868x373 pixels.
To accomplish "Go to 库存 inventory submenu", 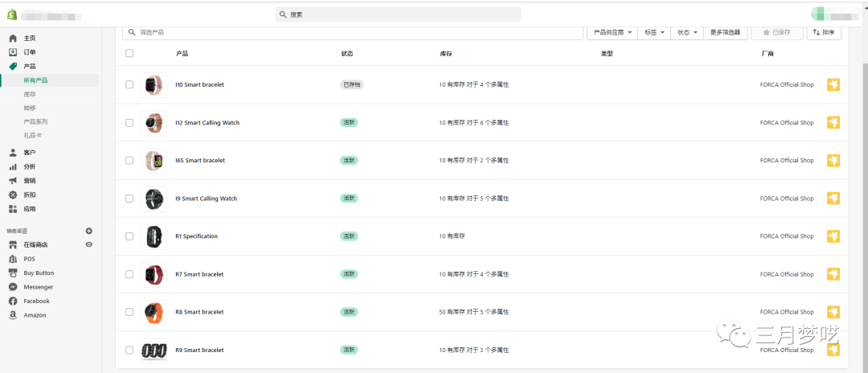I will tap(30, 94).
